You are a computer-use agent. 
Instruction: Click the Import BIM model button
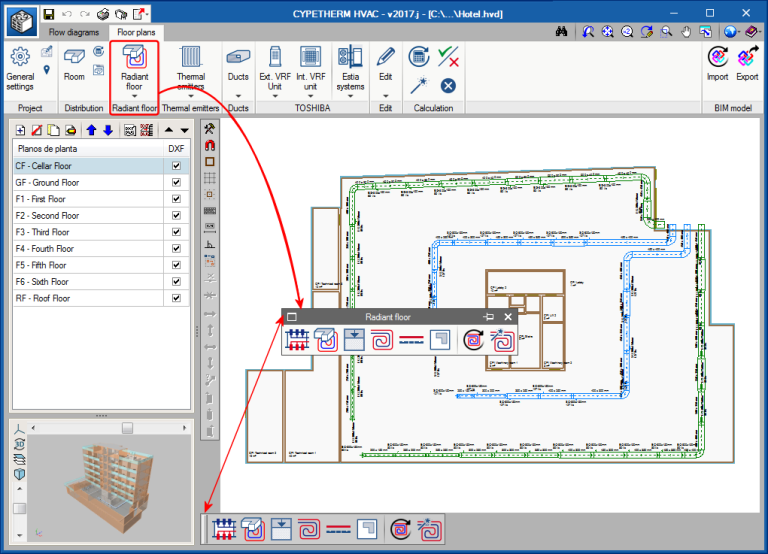point(718,64)
